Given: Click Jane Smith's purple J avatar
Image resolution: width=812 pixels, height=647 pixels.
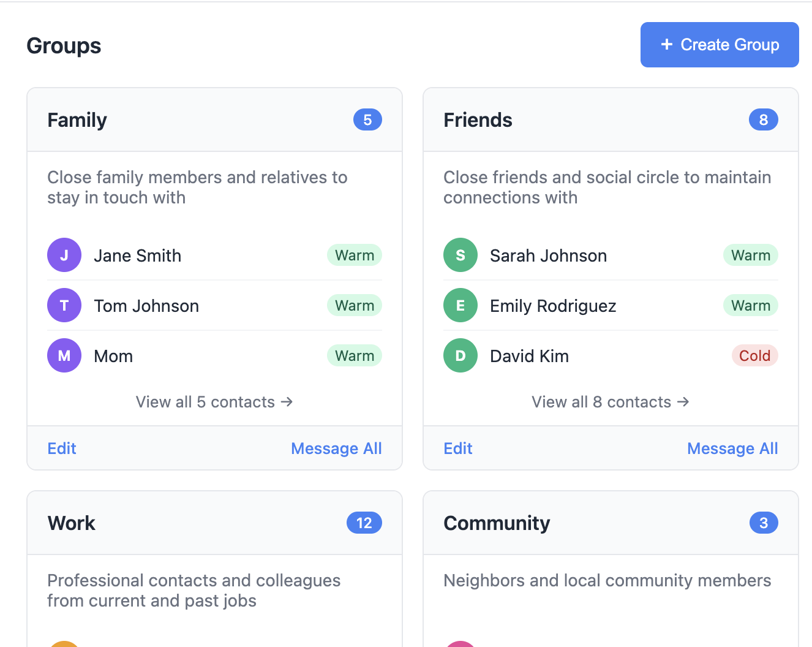Looking at the screenshot, I should click(64, 255).
